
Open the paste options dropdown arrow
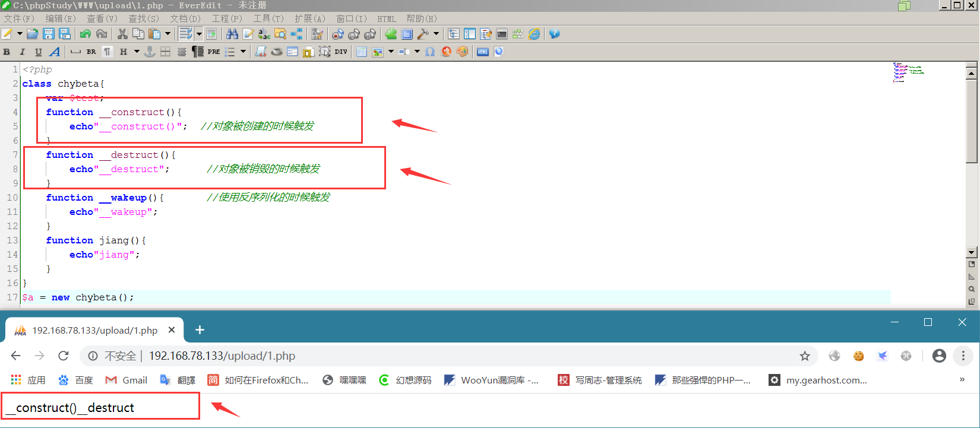point(167,34)
